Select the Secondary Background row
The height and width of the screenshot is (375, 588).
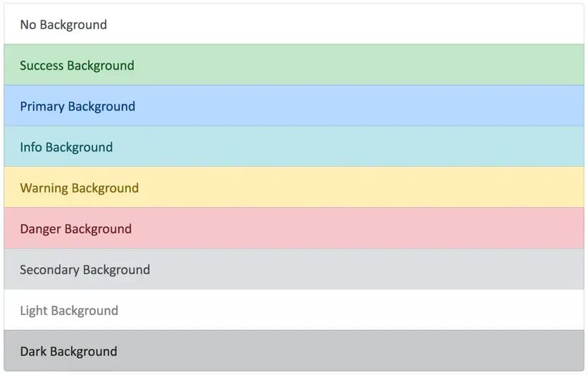294,270
